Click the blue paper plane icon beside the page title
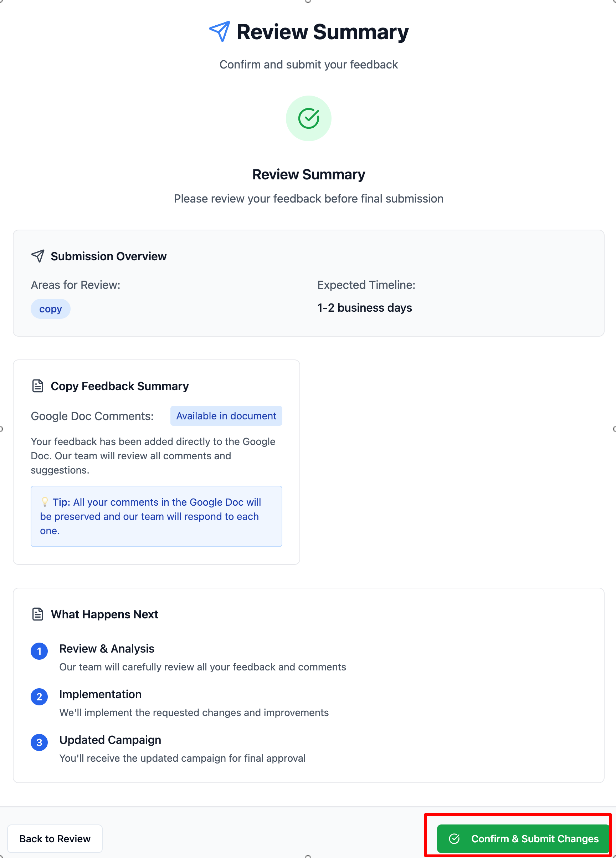The width and height of the screenshot is (616, 858). point(219,31)
